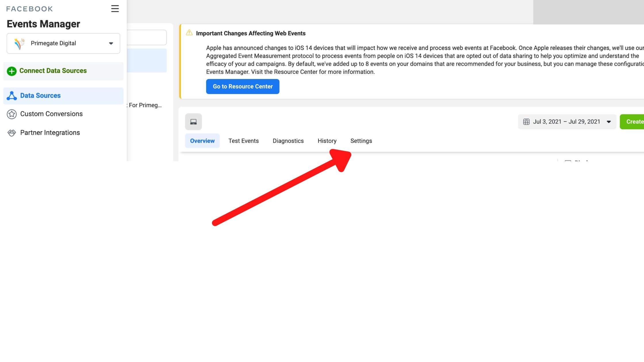Switch to the Overview tab

[x=202, y=141]
